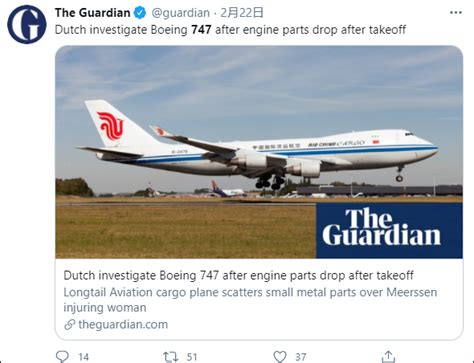This screenshot has width=474, height=363.
Task: Open The Guardian display name link
Action: click(x=92, y=13)
